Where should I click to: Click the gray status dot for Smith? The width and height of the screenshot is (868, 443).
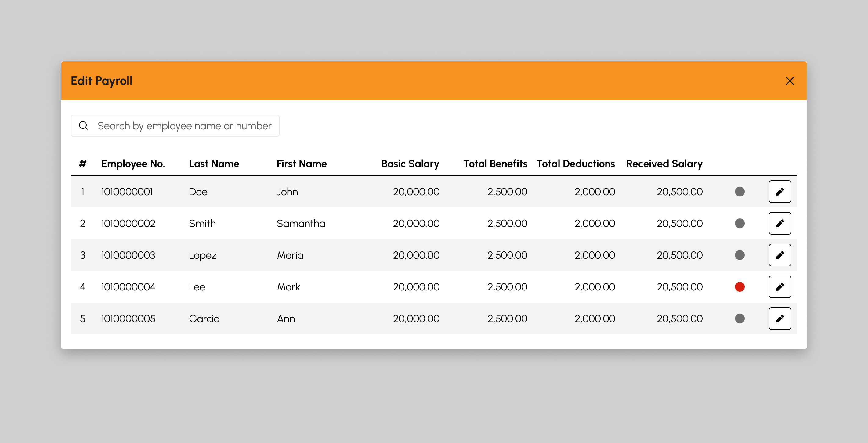pyautogui.click(x=740, y=223)
